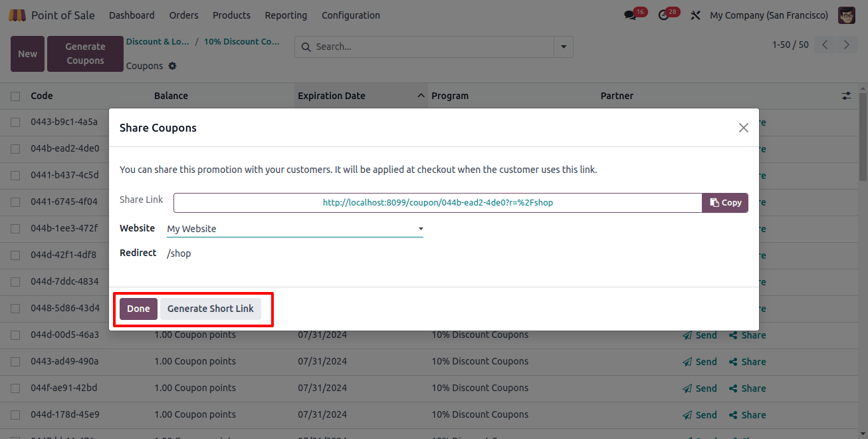Click Generate Short Link button
The image size is (868, 439).
[x=211, y=309]
